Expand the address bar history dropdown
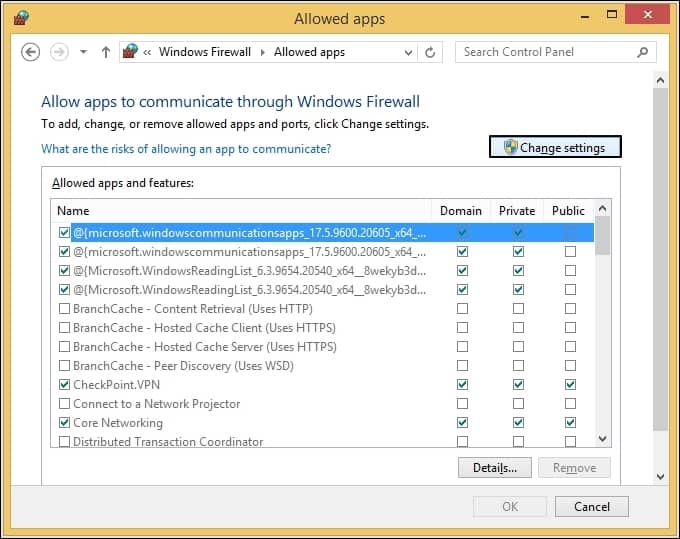The image size is (680, 539). pyautogui.click(x=408, y=53)
